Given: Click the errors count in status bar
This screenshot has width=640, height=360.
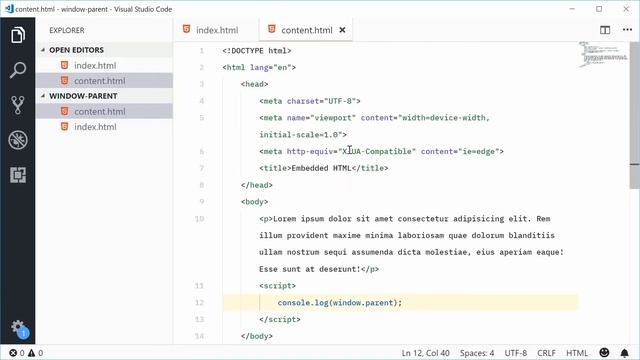Looking at the screenshot, I should coord(17,353).
